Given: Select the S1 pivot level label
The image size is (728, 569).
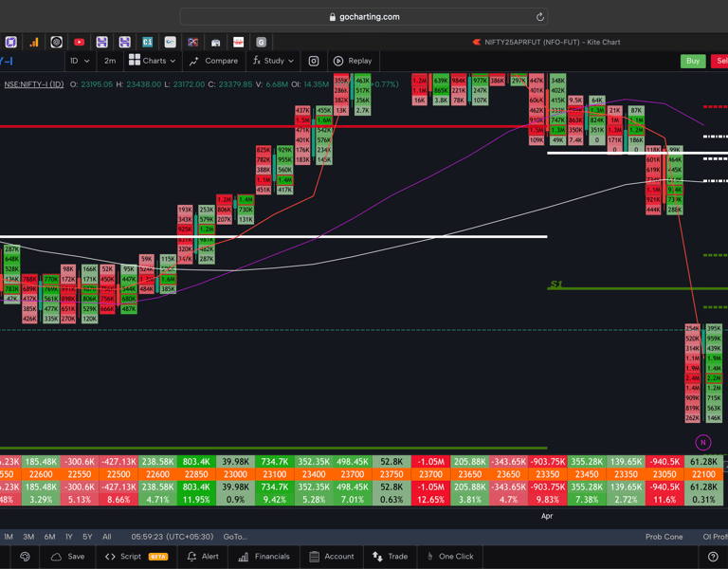Looking at the screenshot, I should point(555,284).
